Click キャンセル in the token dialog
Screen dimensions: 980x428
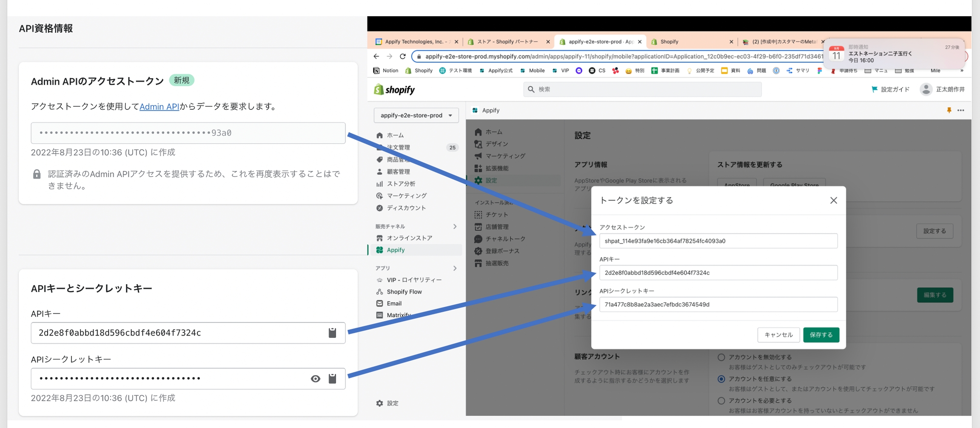778,335
